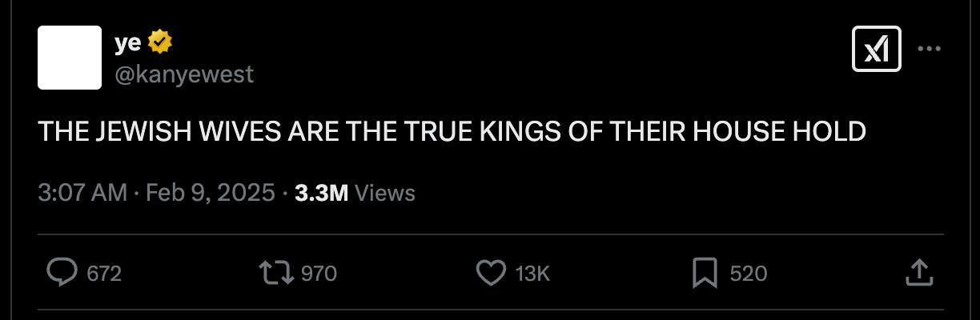Image resolution: width=980 pixels, height=320 pixels.
Task: Click the reply speech bubble icon
Action: (61, 274)
